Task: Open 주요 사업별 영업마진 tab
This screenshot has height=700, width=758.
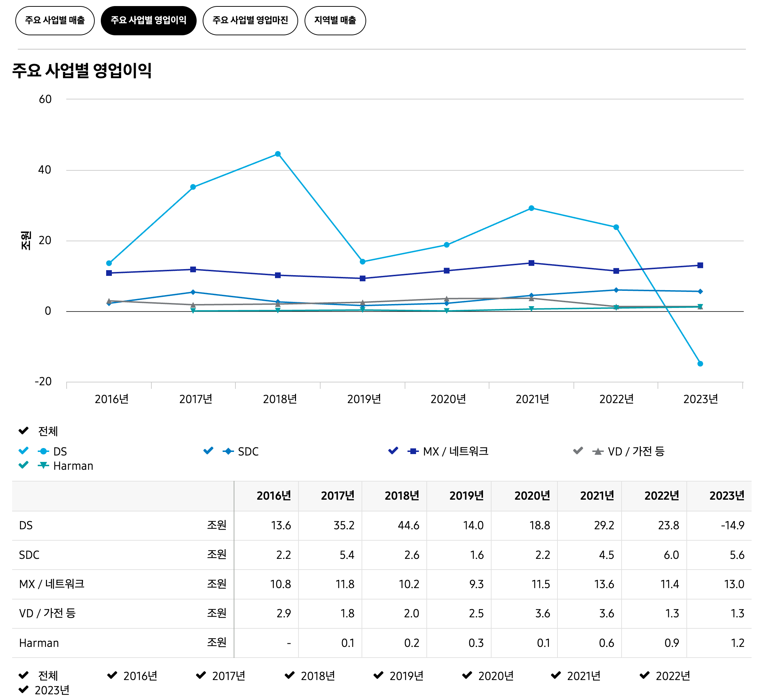Action: coord(250,20)
